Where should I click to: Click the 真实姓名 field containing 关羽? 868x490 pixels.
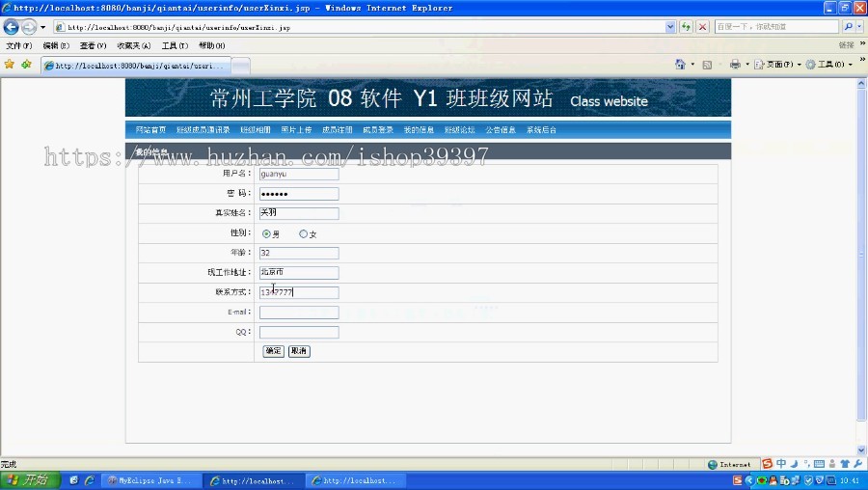[299, 213]
